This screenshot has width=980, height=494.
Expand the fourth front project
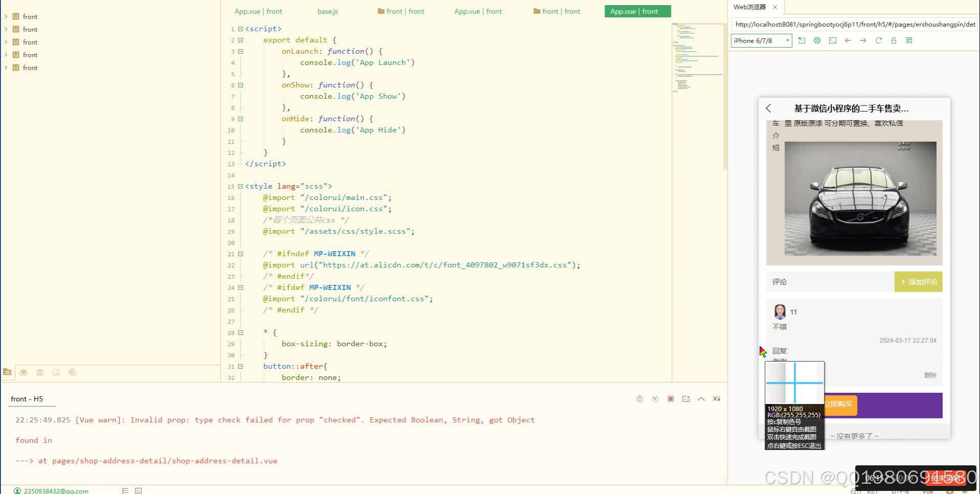tap(6, 55)
